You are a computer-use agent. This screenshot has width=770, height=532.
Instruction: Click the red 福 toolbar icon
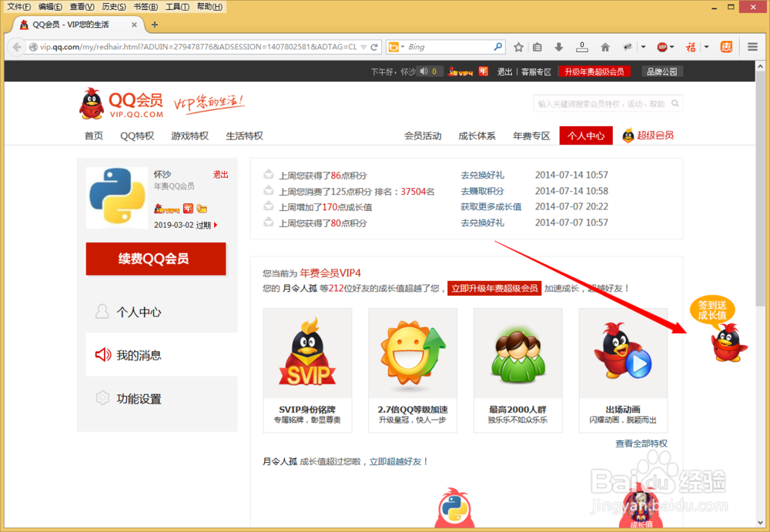(691, 47)
